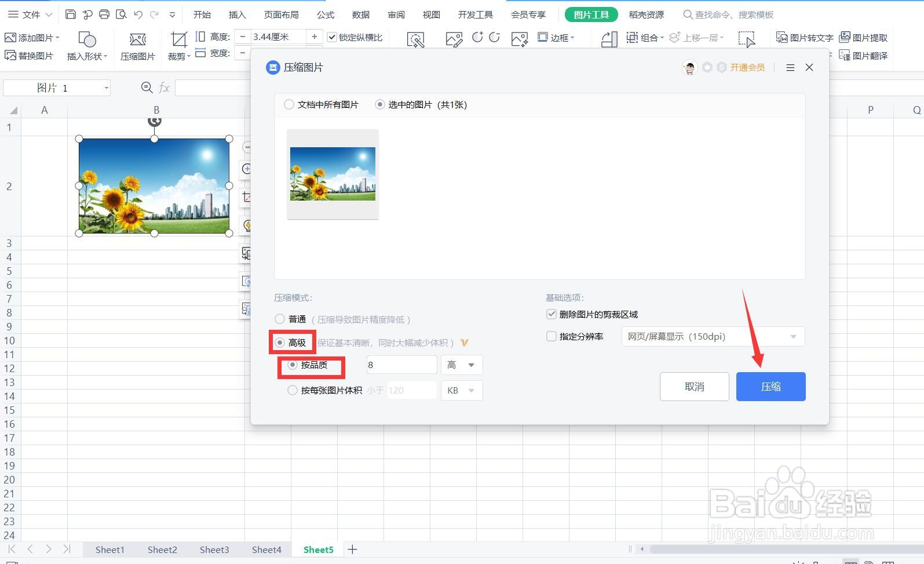Viewport: 924px width, 564px height.
Task: Click the user avatar in dialog header
Action: [x=689, y=68]
